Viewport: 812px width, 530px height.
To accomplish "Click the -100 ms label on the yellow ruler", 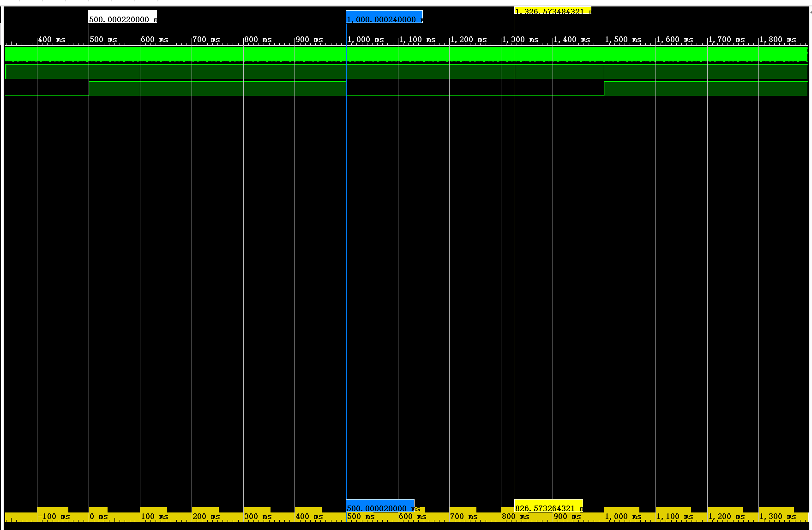I will (x=54, y=517).
